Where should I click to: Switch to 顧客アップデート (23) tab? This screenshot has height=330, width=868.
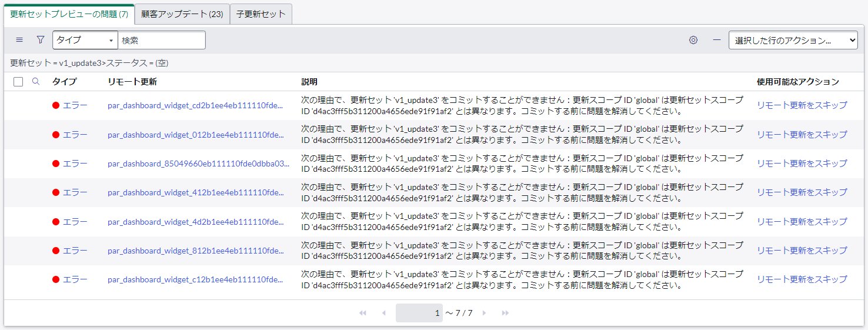[182, 14]
